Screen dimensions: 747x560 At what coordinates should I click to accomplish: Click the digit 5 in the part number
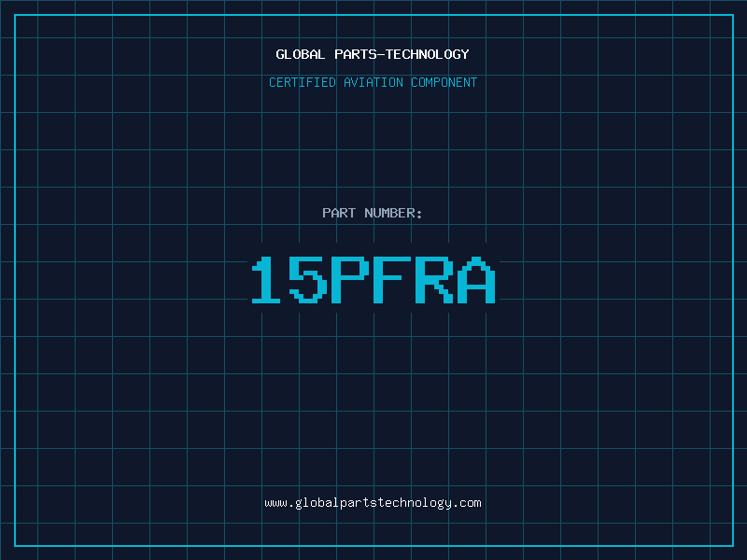pos(308,280)
